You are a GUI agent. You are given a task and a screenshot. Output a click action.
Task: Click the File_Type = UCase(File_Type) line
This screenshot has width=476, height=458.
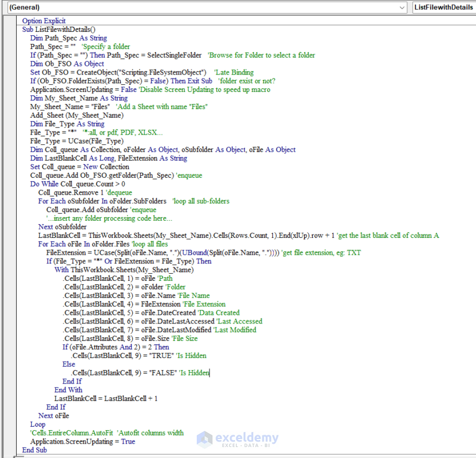pos(75,140)
